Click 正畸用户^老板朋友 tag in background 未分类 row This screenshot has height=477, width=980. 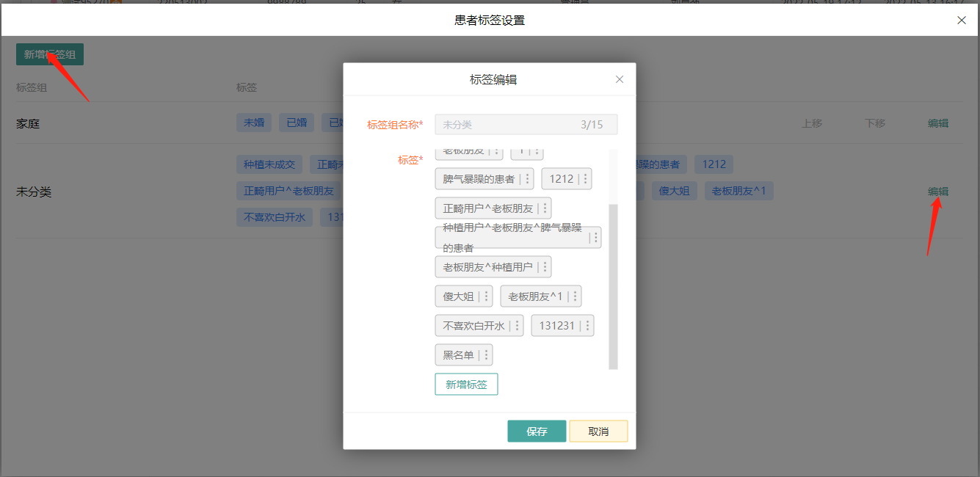288,192
